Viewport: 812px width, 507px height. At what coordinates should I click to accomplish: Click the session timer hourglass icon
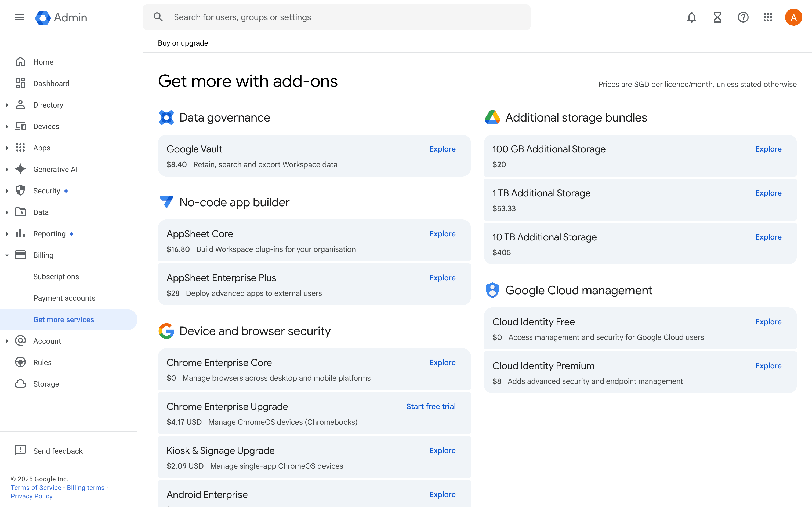pos(717,17)
